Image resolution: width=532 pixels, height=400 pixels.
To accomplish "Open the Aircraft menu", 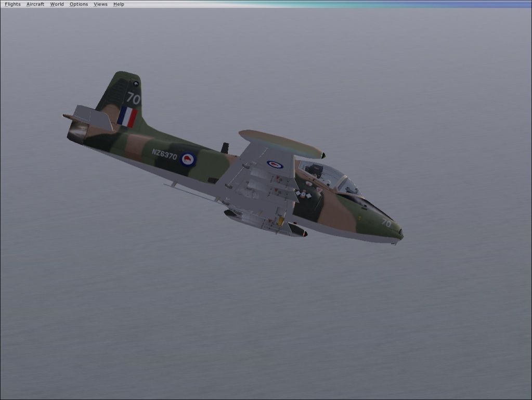I will [x=35, y=4].
